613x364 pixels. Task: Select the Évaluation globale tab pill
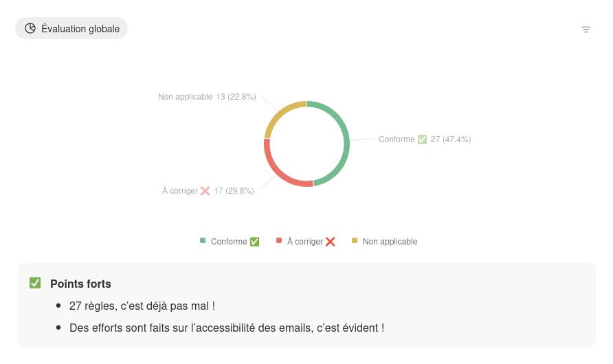pyautogui.click(x=71, y=28)
